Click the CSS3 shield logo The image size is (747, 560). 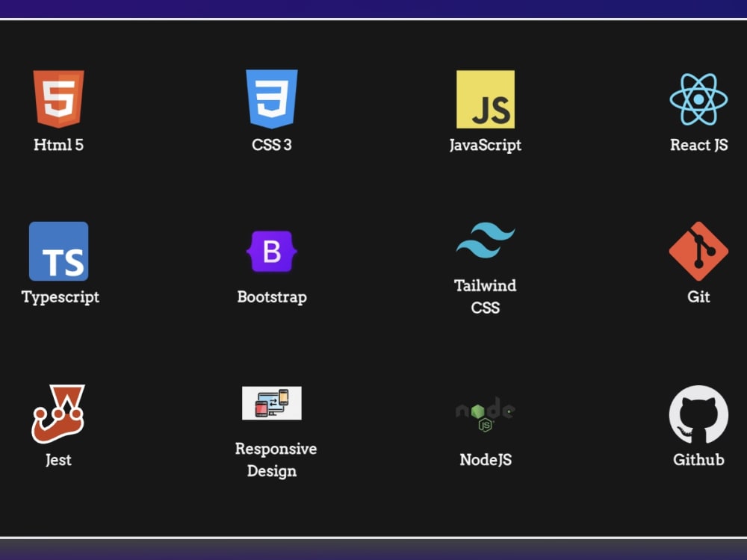[272, 99]
